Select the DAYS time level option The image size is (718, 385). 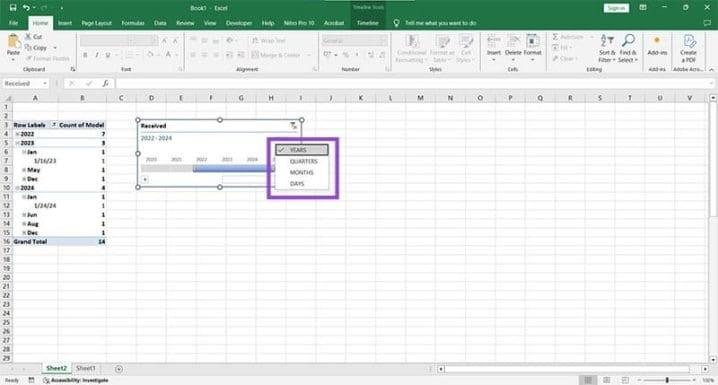(297, 184)
